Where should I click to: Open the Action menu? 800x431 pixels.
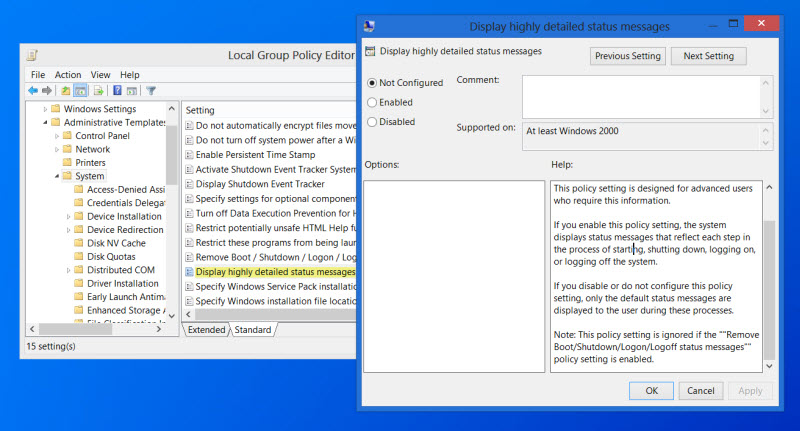coord(68,75)
